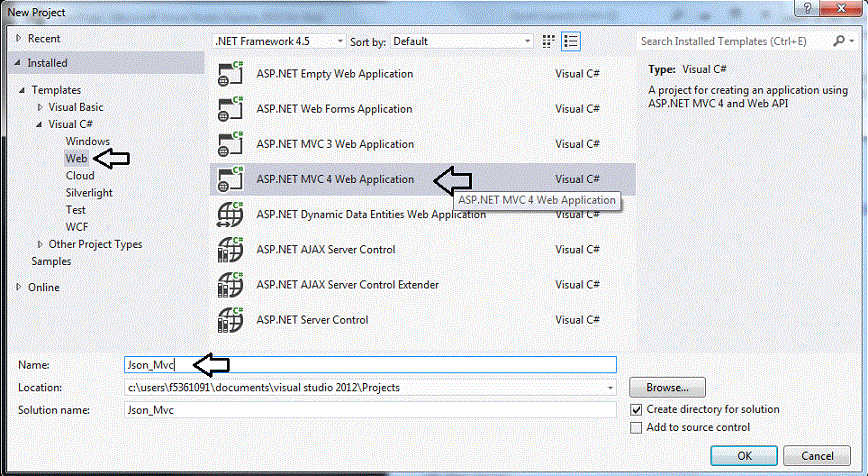The image size is (868, 476).
Task: Open the Sort by Default dropdown
Action: tap(462, 42)
